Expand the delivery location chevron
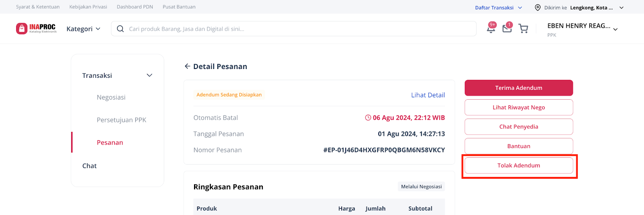The image size is (644, 215). (621, 8)
